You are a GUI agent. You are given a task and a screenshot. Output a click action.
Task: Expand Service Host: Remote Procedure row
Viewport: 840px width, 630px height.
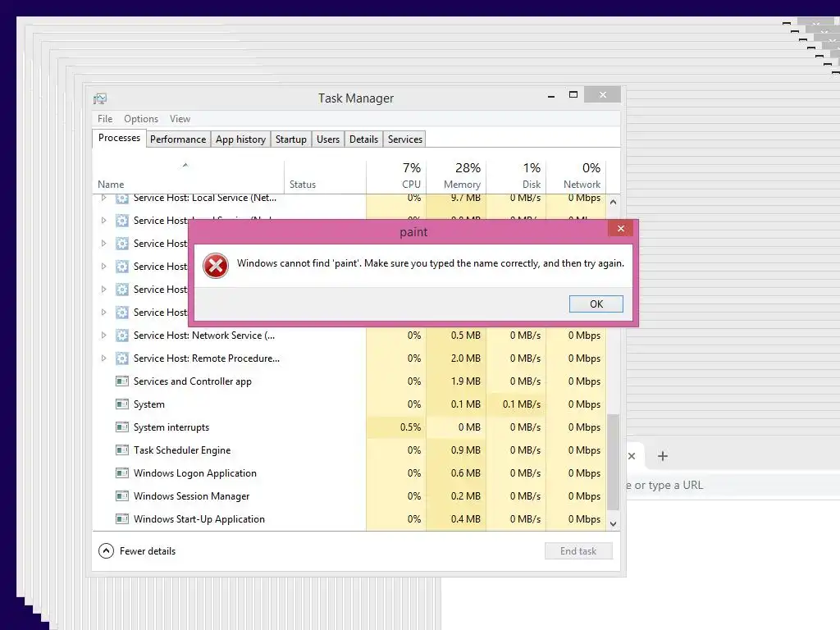[104, 358]
